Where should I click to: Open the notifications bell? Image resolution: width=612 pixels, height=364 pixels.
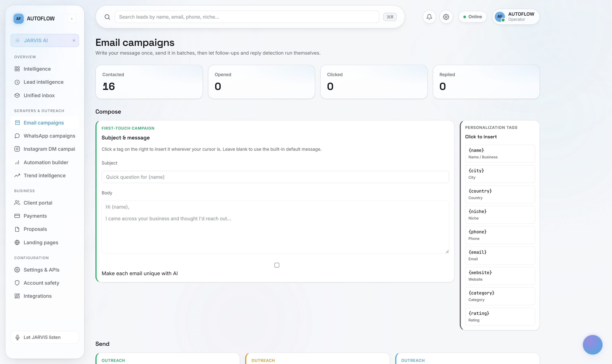point(429,17)
